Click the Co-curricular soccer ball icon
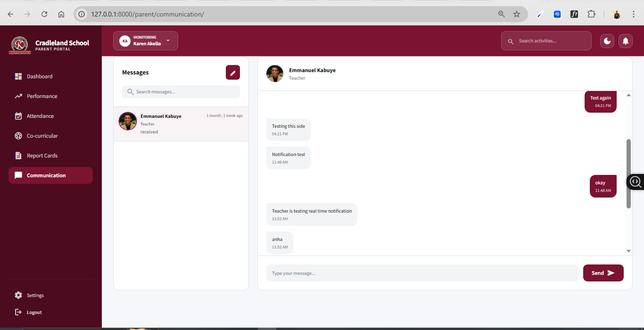644x330 pixels. [18, 136]
